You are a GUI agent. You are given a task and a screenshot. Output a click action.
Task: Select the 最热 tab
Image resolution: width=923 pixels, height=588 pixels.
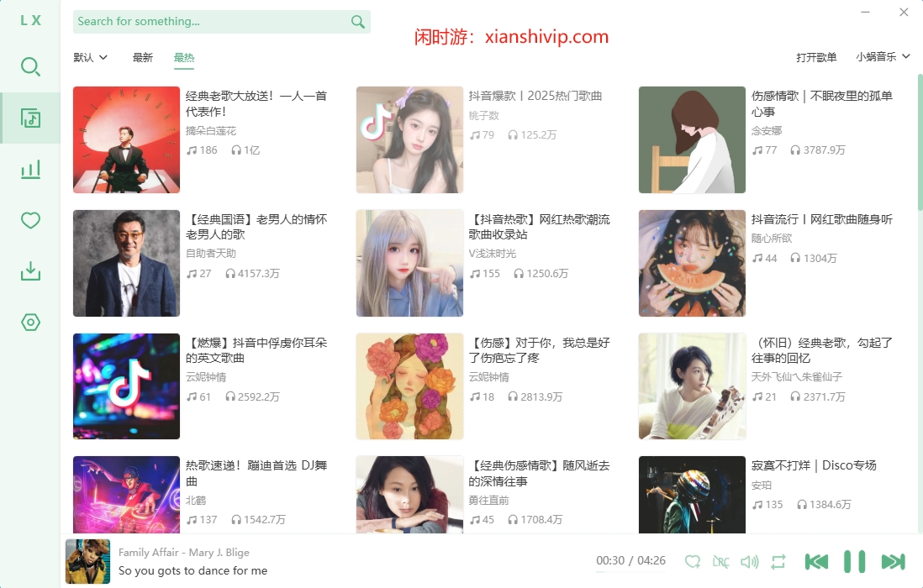pyautogui.click(x=183, y=58)
